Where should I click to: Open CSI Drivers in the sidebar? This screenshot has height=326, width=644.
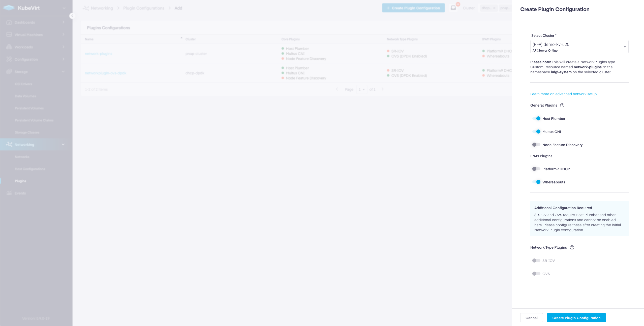(x=23, y=84)
